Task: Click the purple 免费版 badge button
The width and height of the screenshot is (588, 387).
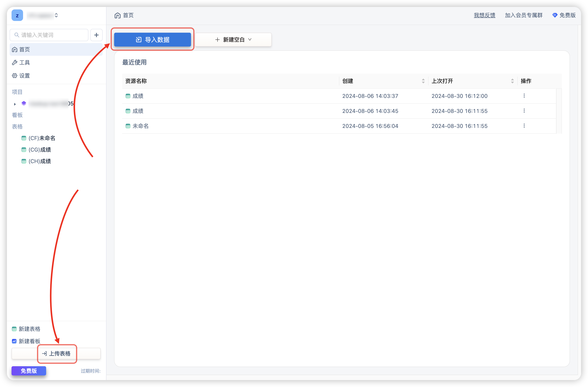Action: pos(29,371)
